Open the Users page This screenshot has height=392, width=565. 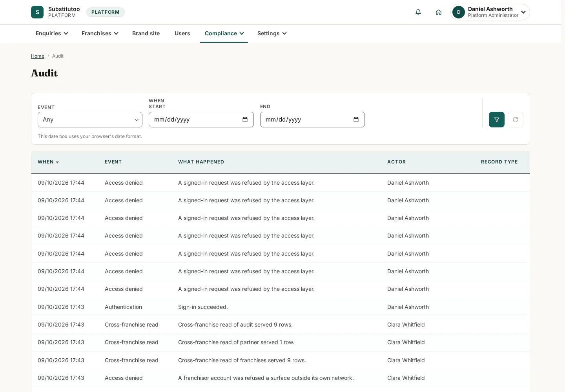[182, 33]
